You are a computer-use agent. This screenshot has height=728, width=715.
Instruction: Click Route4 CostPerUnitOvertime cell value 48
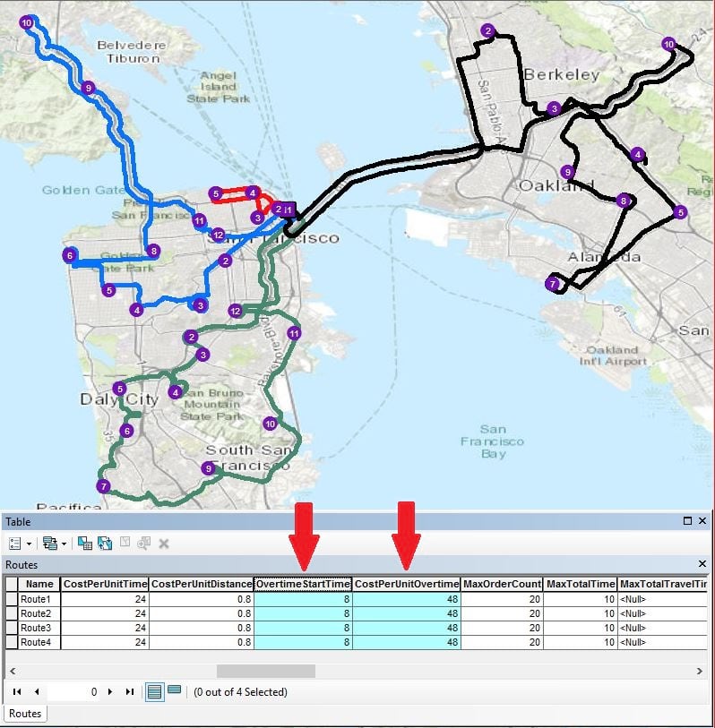point(407,642)
